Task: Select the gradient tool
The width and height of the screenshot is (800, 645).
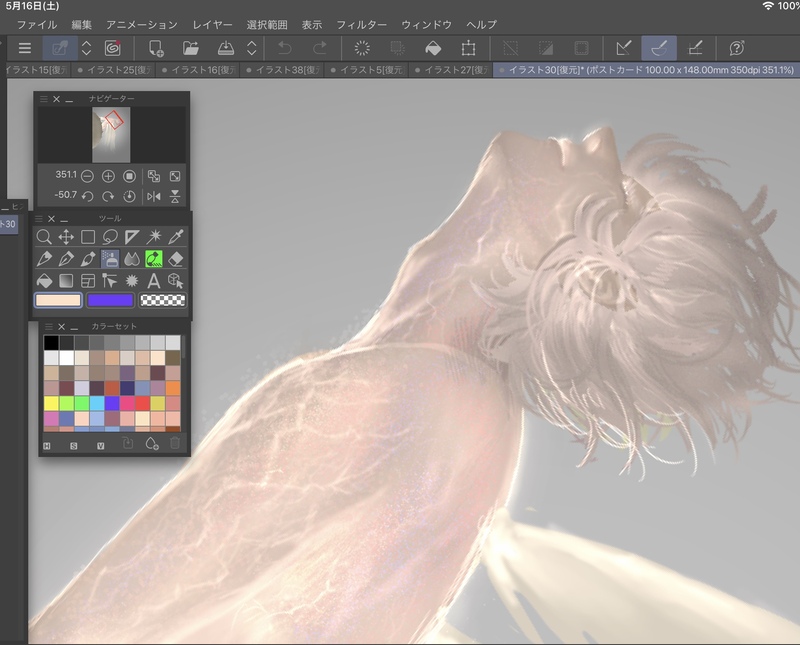Action: (66, 281)
